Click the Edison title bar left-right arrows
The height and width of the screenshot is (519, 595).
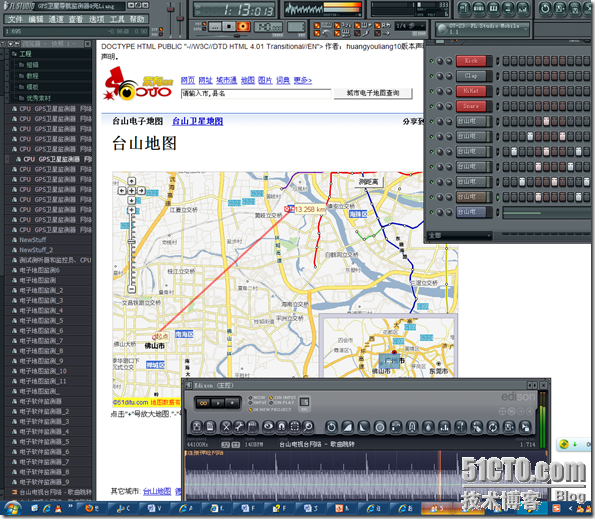tap(532, 385)
